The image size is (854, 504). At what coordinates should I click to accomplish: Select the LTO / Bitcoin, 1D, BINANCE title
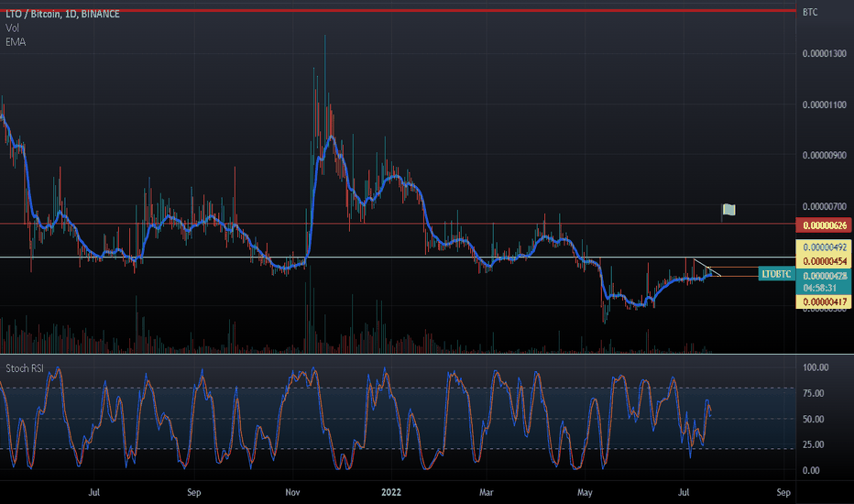click(62, 14)
